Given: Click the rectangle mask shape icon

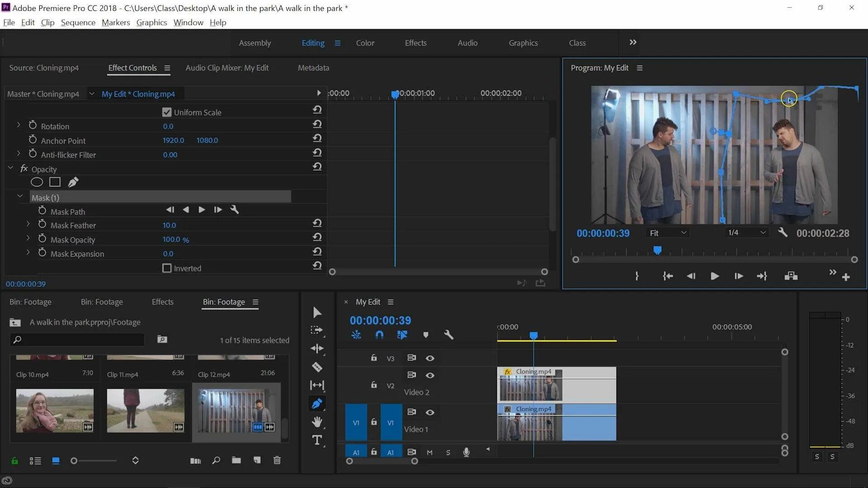Looking at the screenshot, I should click(55, 183).
